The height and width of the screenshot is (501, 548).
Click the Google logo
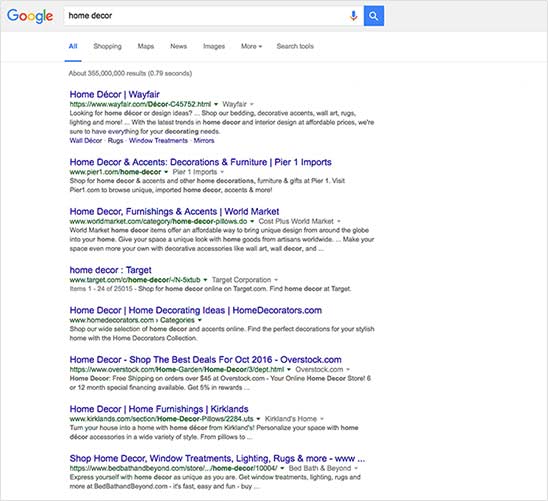pyautogui.click(x=30, y=16)
